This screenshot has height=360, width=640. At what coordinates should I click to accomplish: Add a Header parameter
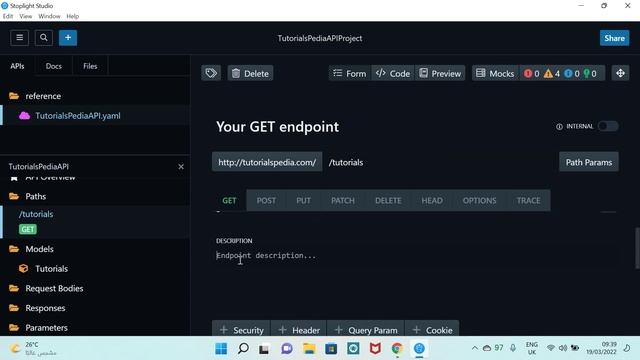click(x=299, y=329)
